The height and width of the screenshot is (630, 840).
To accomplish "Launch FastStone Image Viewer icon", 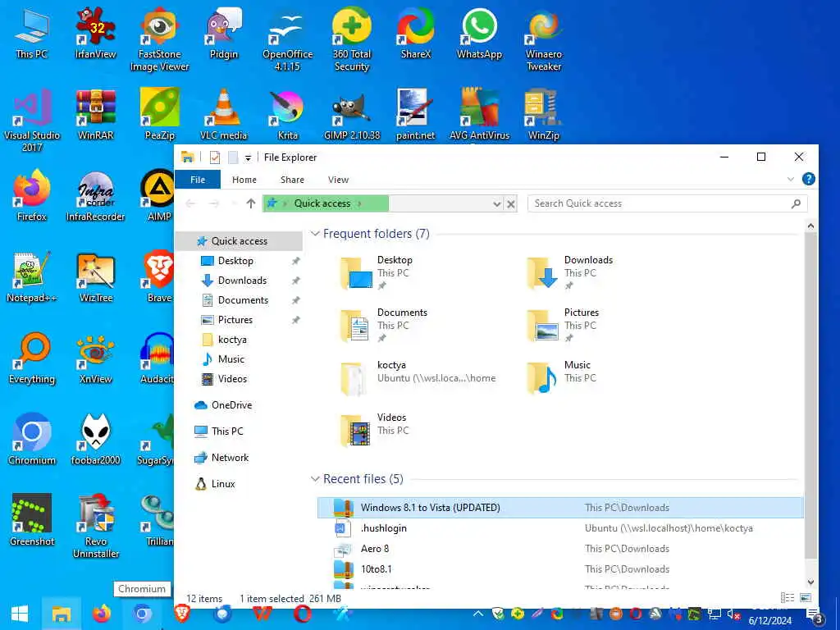I will (160, 39).
